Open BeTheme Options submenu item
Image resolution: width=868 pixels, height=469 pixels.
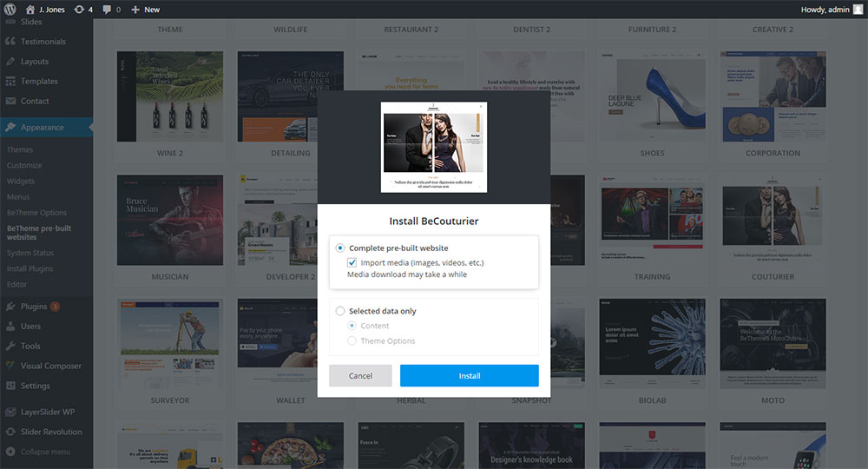(x=36, y=213)
